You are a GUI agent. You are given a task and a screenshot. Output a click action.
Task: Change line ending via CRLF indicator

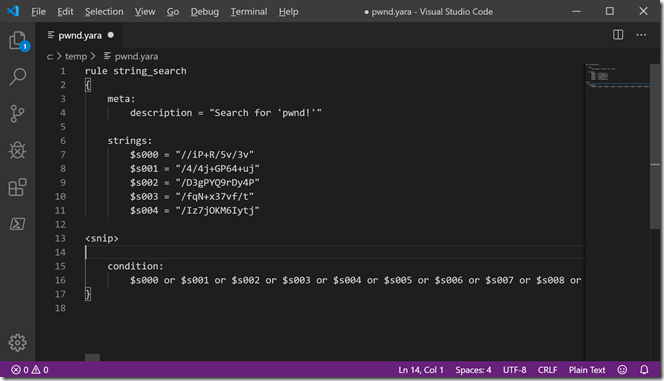[x=547, y=370]
